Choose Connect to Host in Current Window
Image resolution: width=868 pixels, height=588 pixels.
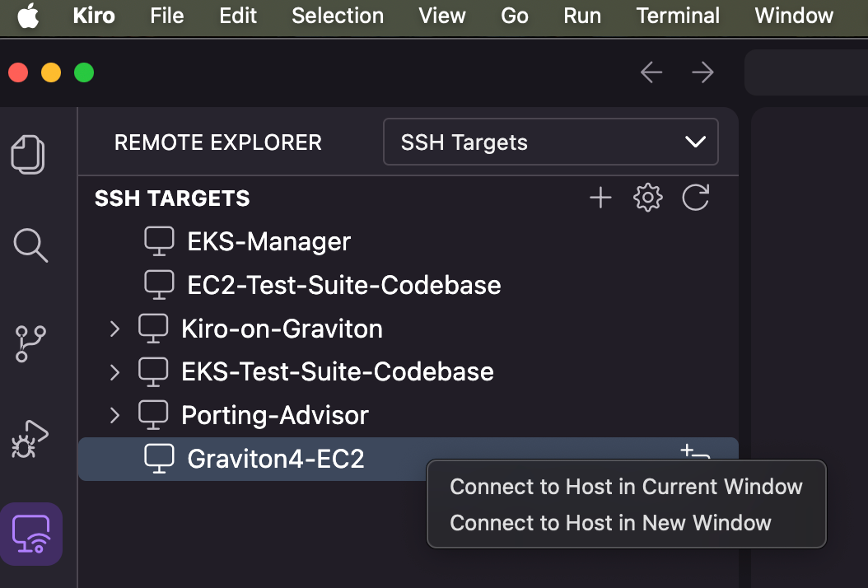click(x=626, y=487)
